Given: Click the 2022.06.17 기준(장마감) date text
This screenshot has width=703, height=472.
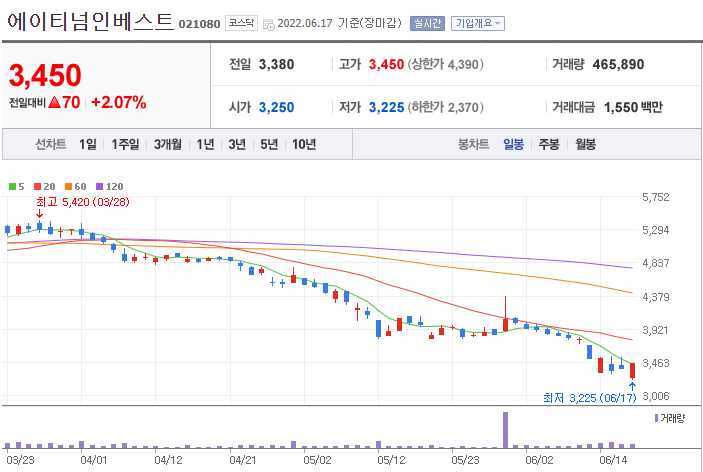Looking at the screenshot, I should coord(339,23).
